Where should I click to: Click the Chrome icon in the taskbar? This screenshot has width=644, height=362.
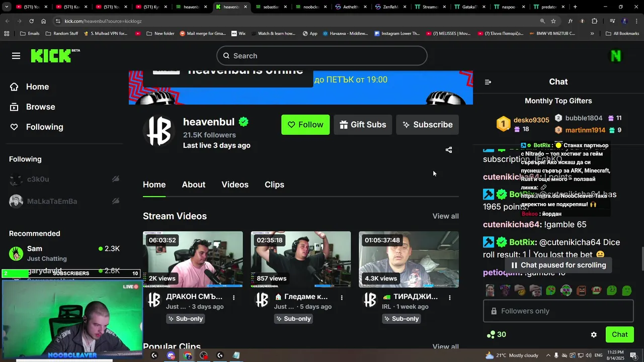pos(188,355)
